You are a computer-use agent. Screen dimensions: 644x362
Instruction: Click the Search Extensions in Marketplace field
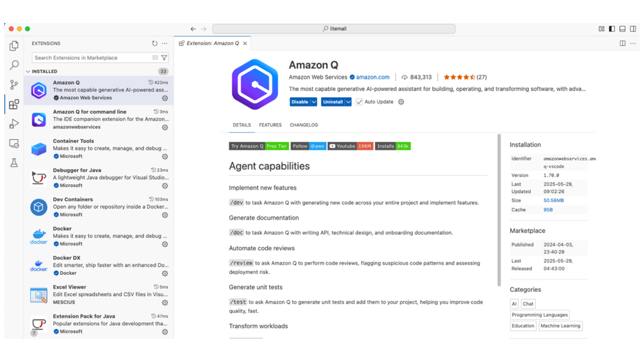click(x=92, y=58)
